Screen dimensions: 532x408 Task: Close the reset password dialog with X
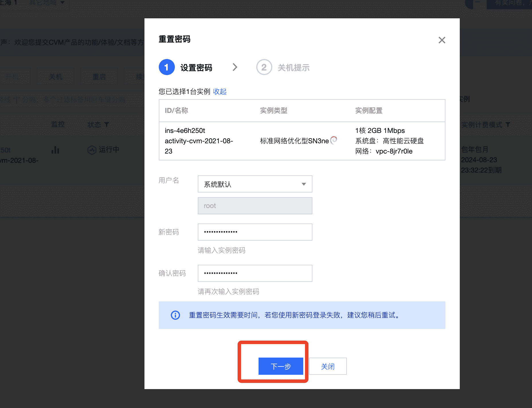(x=442, y=40)
